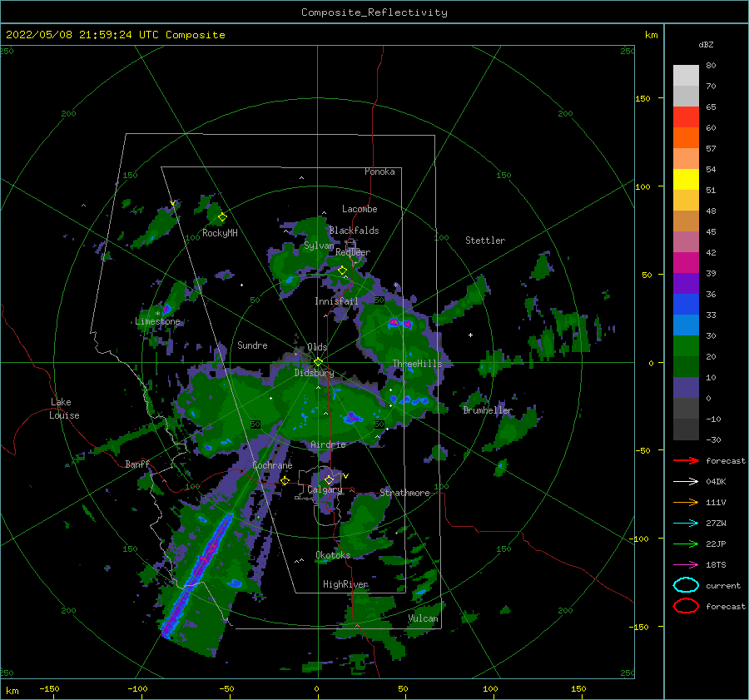The width and height of the screenshot is (749, 700).
Task: Click the Sundre town label
Action: (252, 345)
